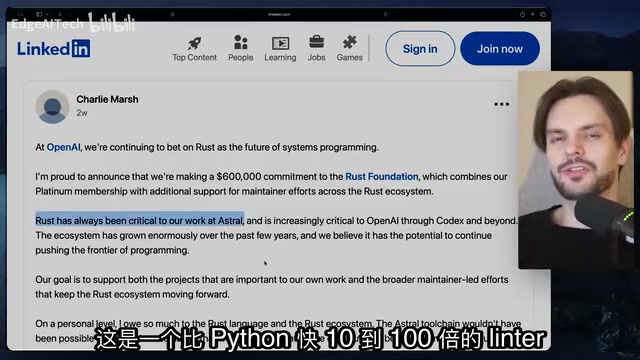Open the Learning video icon

pyautogui.click(x=280, y=43)
